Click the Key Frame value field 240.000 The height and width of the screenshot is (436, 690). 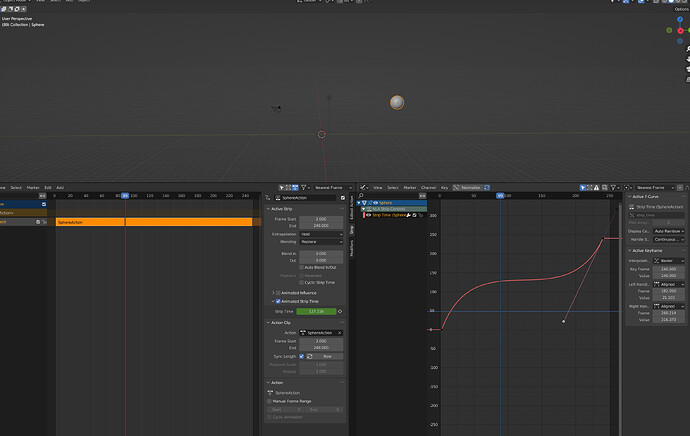tap(669, 269)
